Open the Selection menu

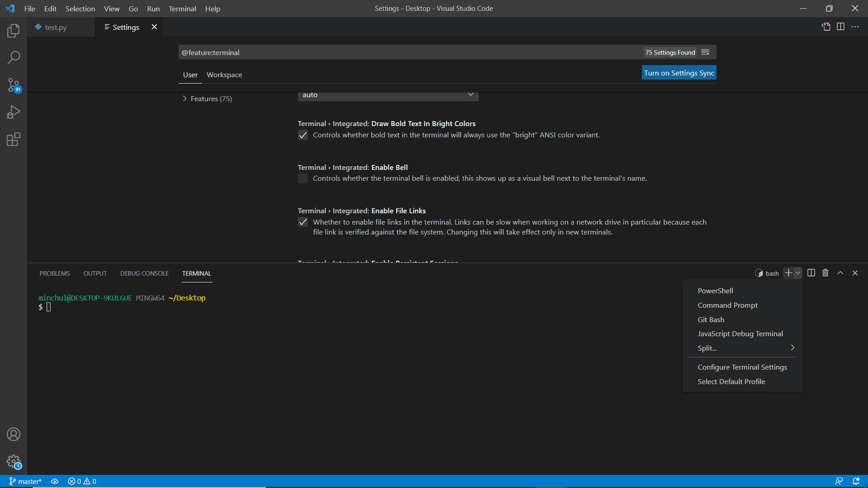(x=80, y=9)
